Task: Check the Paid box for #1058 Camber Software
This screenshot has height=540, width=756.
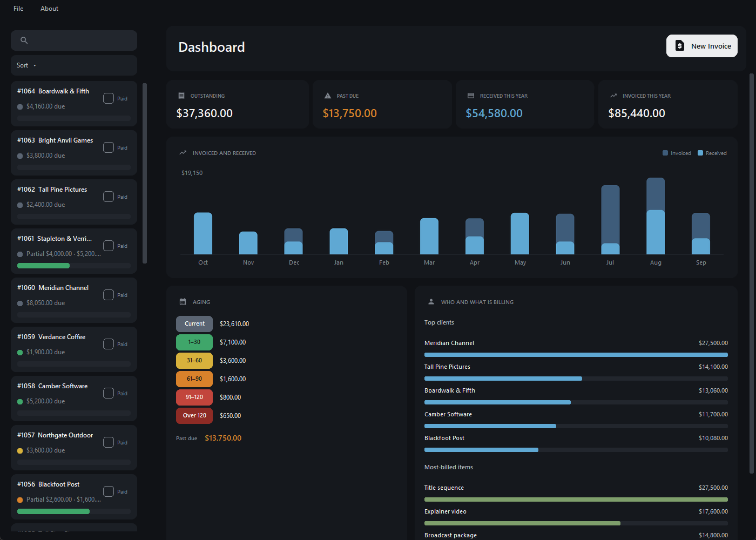Action: click(x=109, y=393)
